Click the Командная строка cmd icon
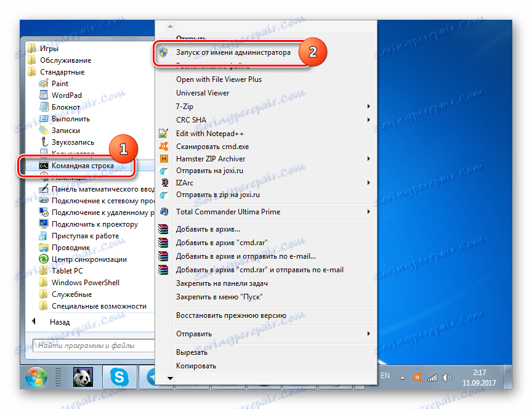 (44, 166)
